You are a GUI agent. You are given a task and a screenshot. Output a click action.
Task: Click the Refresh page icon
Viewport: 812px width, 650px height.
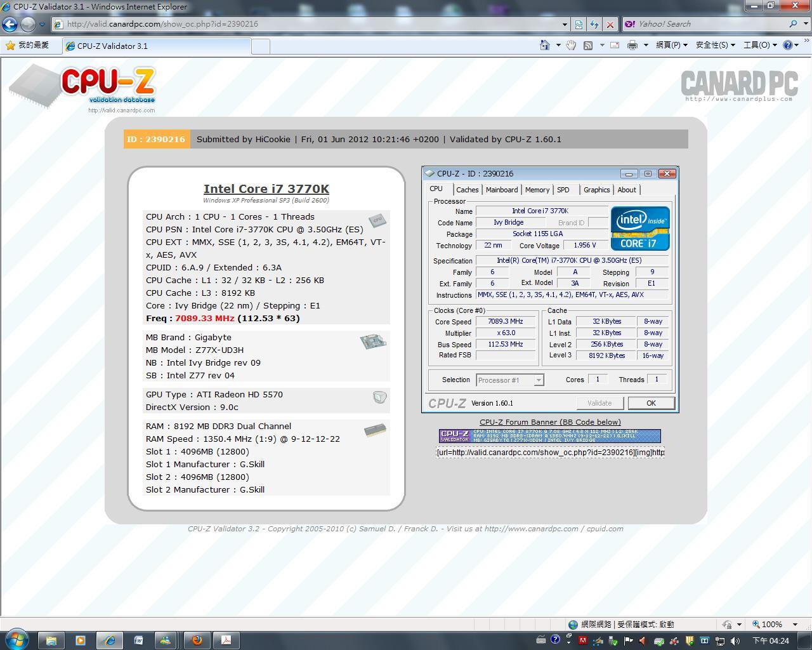point(594,24)
